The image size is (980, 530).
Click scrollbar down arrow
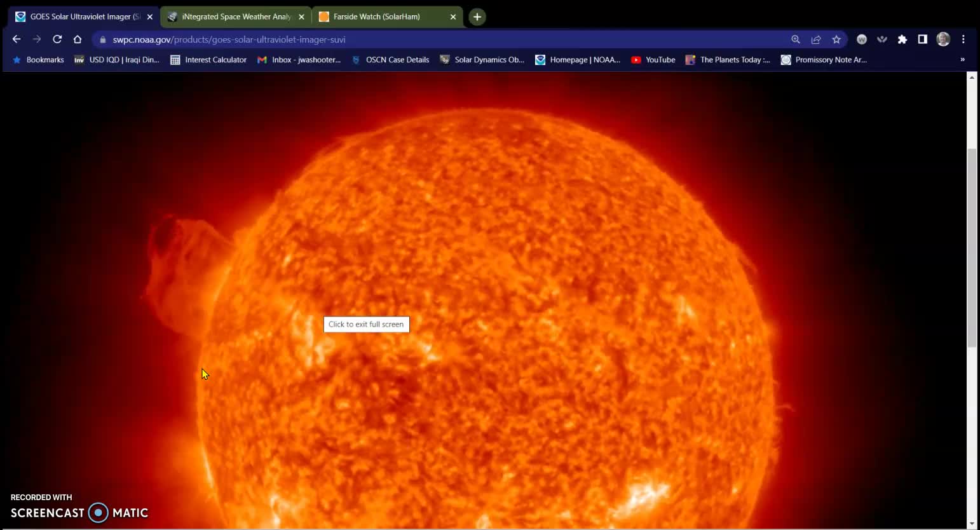point(971,524)
